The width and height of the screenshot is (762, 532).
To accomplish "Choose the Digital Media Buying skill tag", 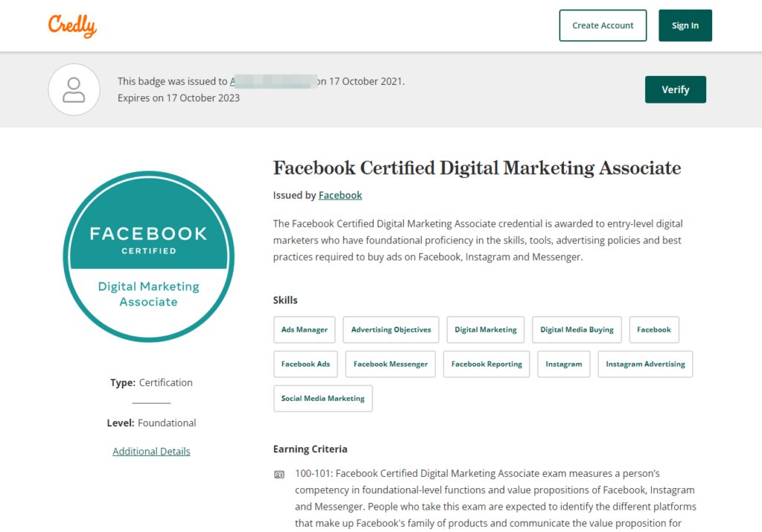I will coord(577,330).
